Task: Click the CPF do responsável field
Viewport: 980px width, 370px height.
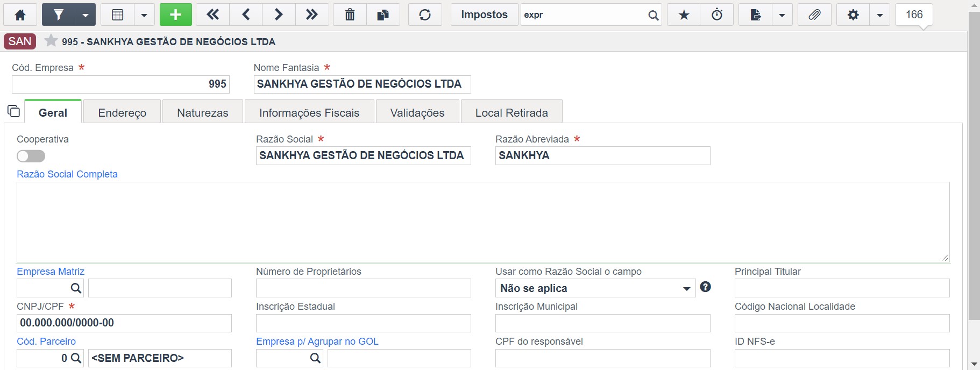Action: click(x=602, y=358)
